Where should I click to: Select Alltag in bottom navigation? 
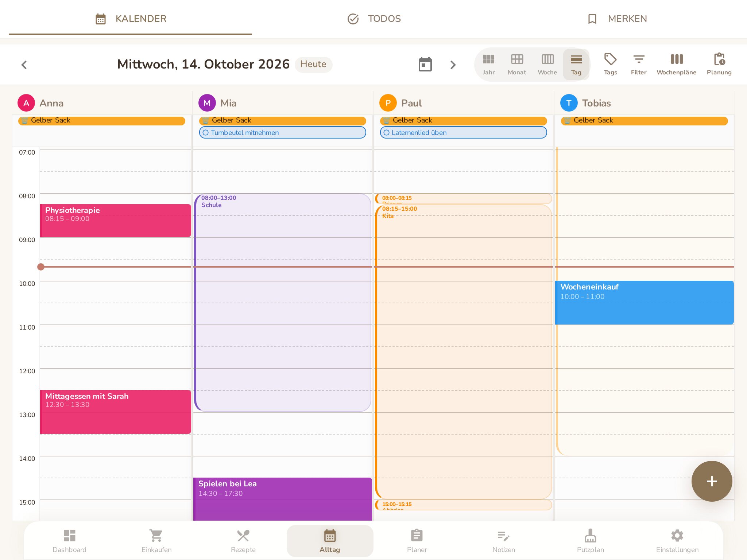pyautogui.click(x=330, y=541)
